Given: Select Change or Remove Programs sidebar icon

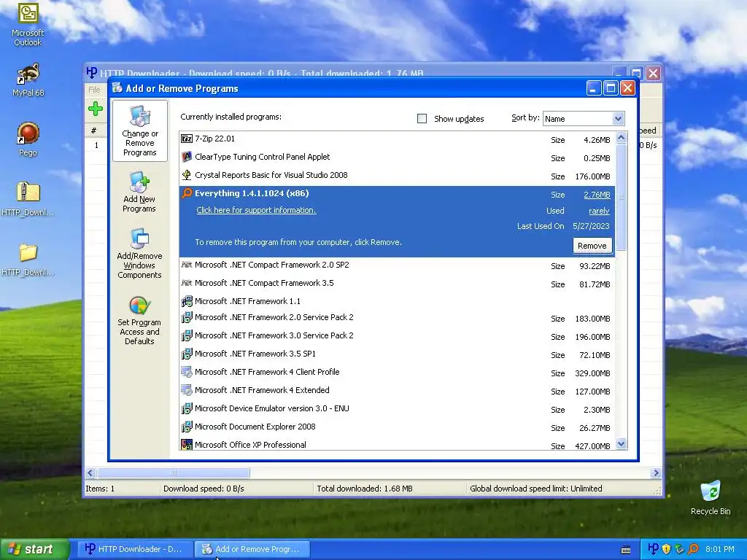Looking at the screenshot, I should pos(139,131).
